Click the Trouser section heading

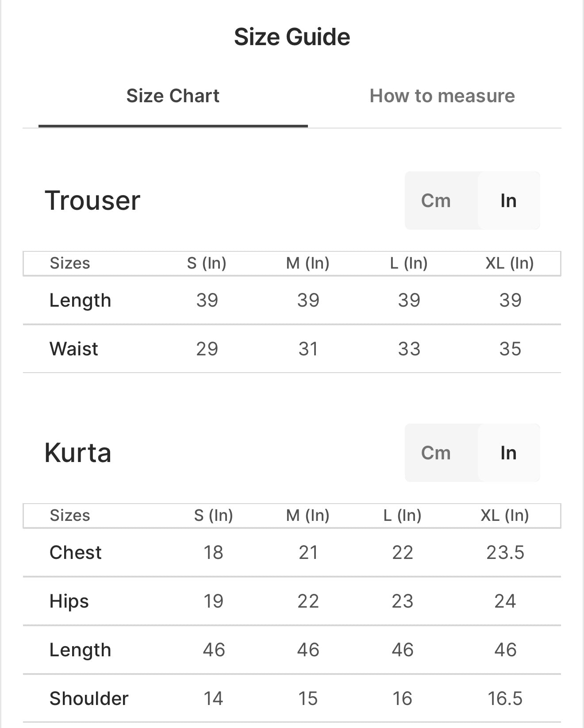coord(92,200)
